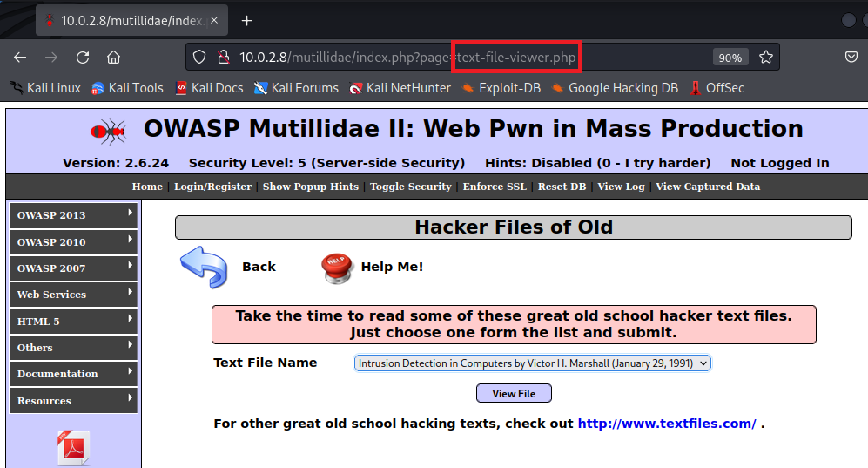Expand Documentation sidebar menu
868x468 pixels.
pos(73,374)
